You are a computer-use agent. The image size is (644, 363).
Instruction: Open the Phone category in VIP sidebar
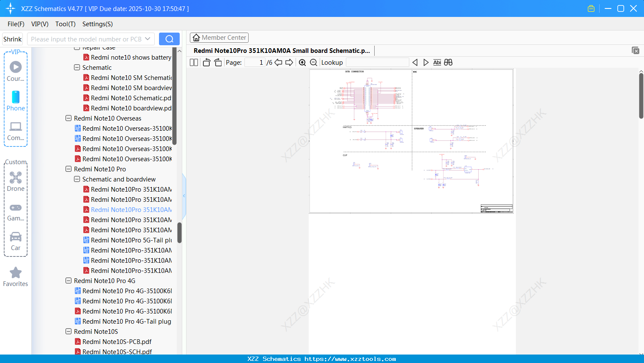(15, 97)
